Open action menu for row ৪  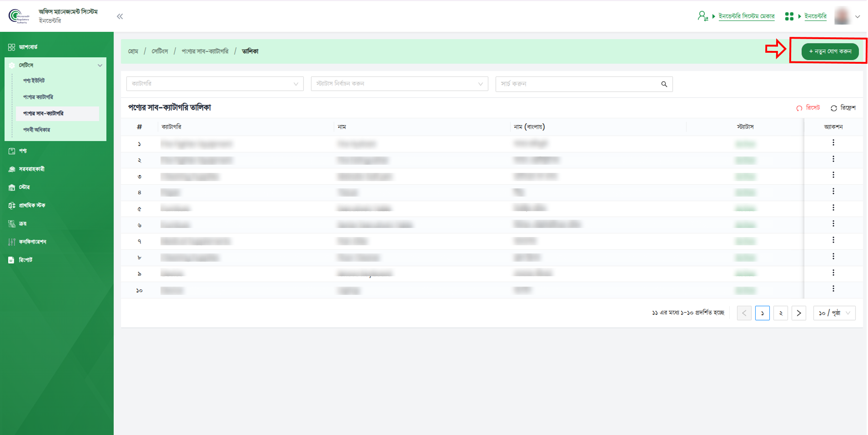tap(833, 192)
